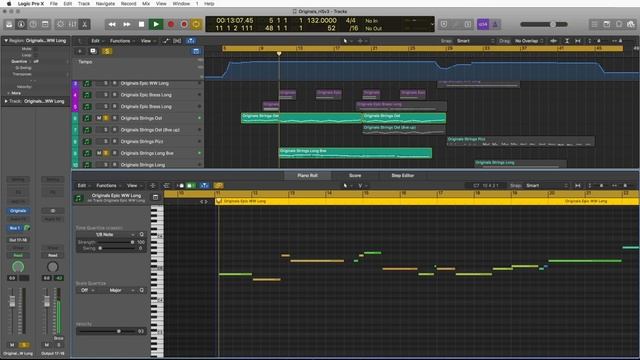640x360 pixels.
Task: Switch to the Score tab
Action: click(x=355, y=176)
